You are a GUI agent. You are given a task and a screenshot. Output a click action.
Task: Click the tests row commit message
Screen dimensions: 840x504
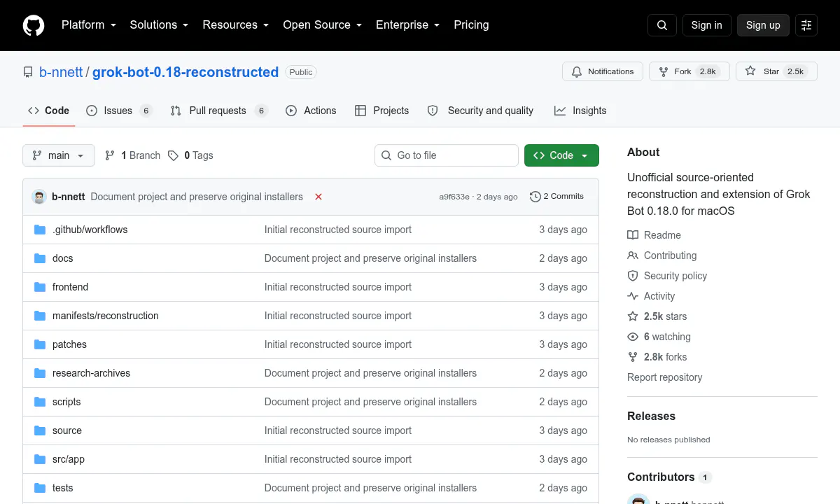tap(370, 488)
